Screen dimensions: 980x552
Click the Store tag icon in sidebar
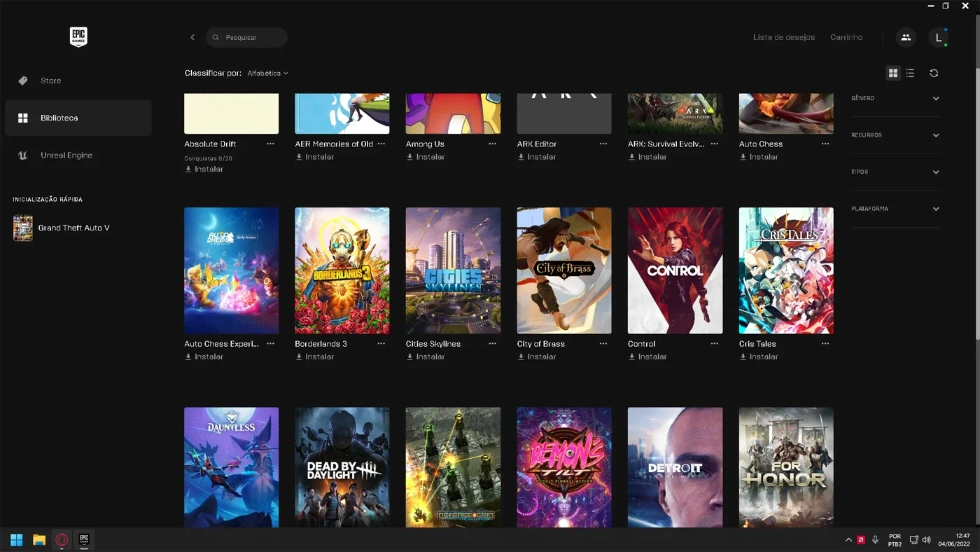click(23, 81)
